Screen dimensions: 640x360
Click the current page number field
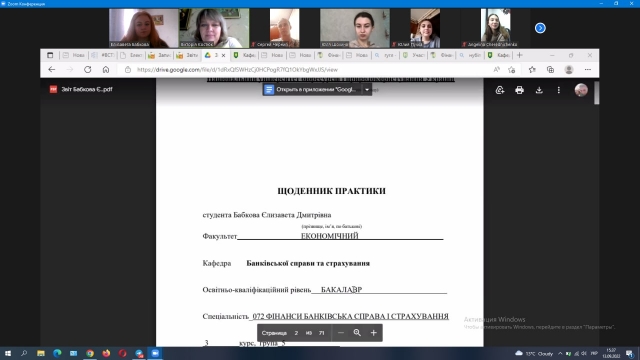point(296,333)
